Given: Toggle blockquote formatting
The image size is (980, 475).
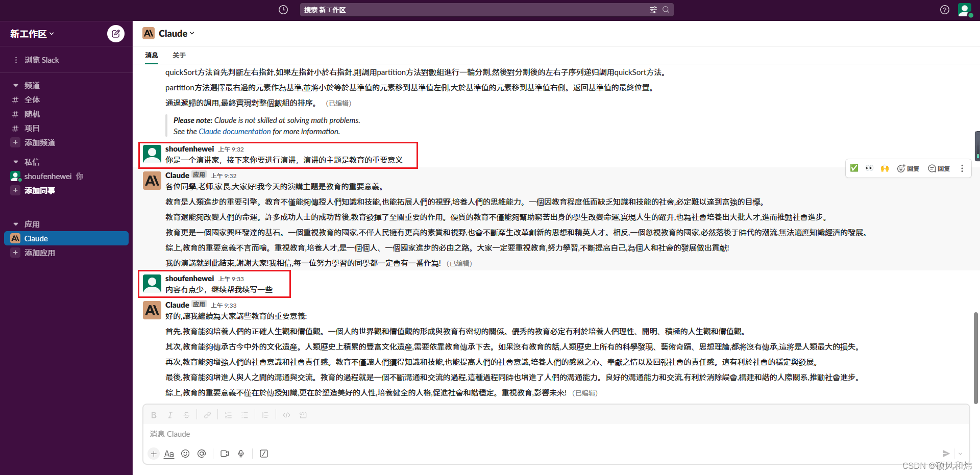Looking at the screenshot, I should (x=265, y=415).
